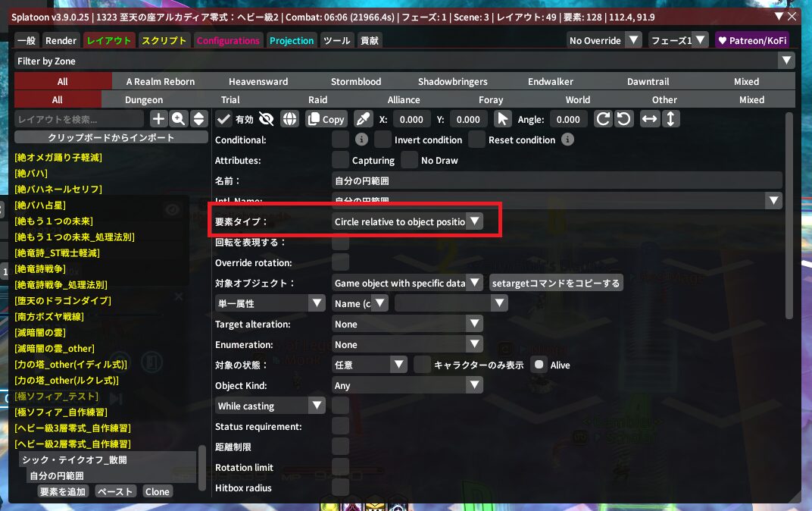Enable the Invert condition checkbox
The width and height of the screenshot is (812, 511).
tap(383, 140)
